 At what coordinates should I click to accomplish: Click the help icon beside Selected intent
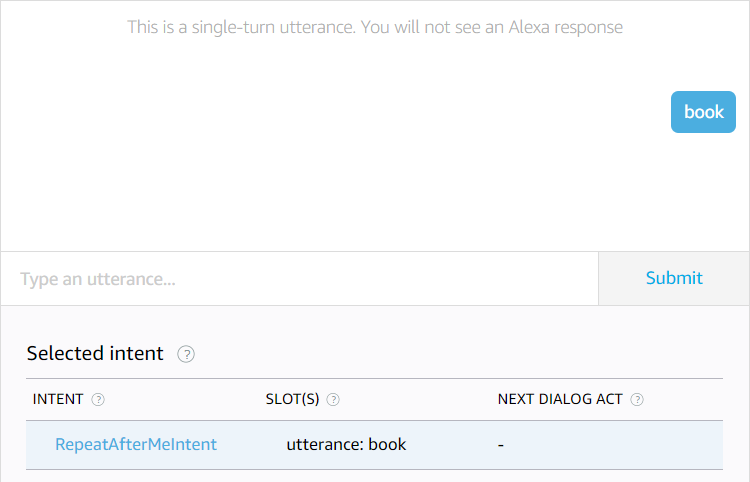[x=186, y=354]
